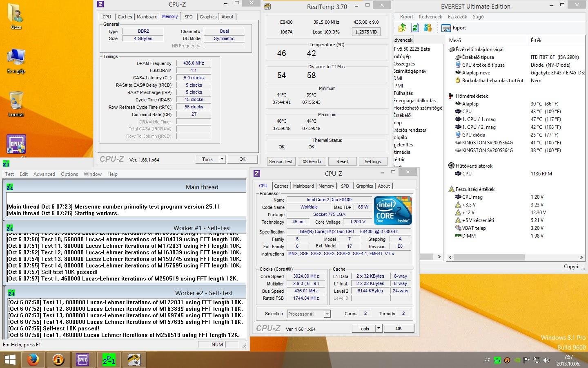Screen dimensions: 588x368
Task: Click OK in upper CPU-Z Memory window
Action: coord(243,159)
